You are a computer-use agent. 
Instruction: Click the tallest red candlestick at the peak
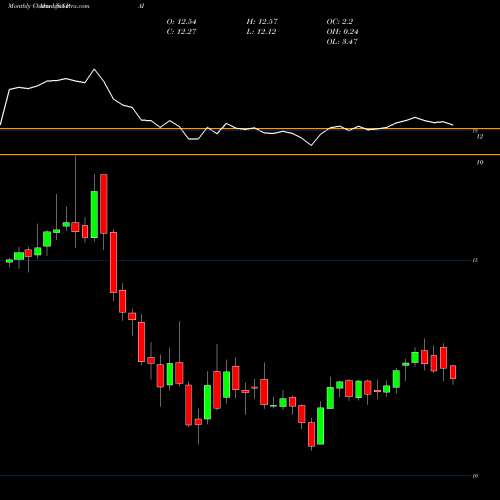pos(104,204)
